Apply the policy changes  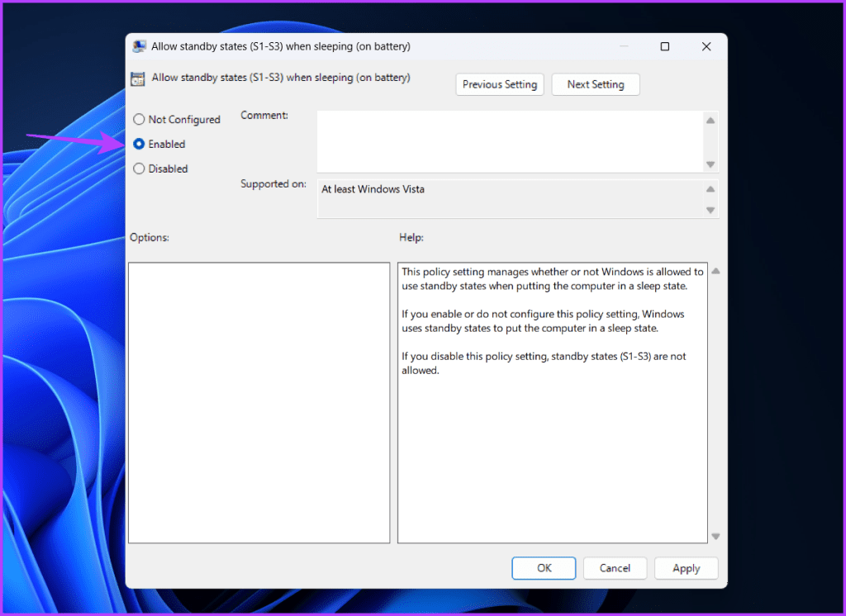pyautogui.click(x=687, y=568)
